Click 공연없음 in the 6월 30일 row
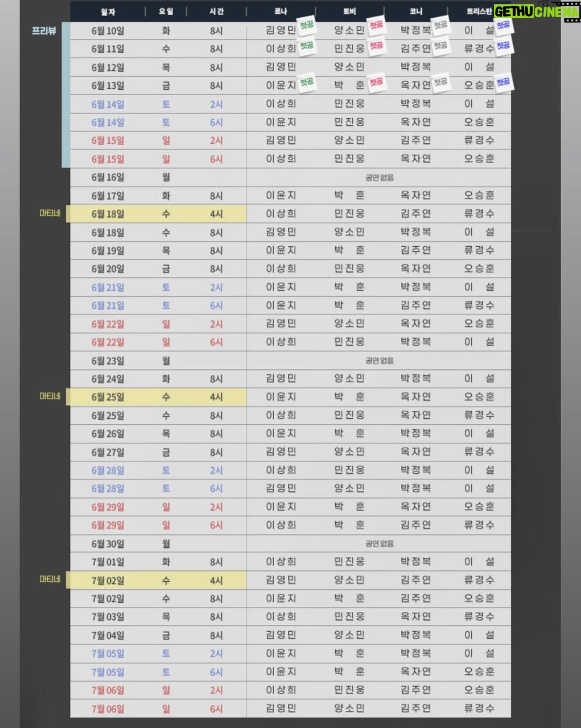Viewport: 581px width, 728px height. point(379,544)
